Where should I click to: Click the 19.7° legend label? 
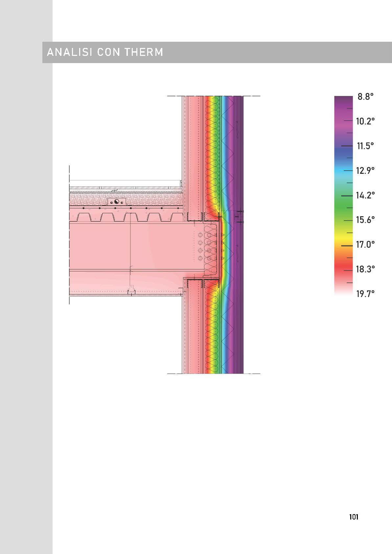(365, 294)
